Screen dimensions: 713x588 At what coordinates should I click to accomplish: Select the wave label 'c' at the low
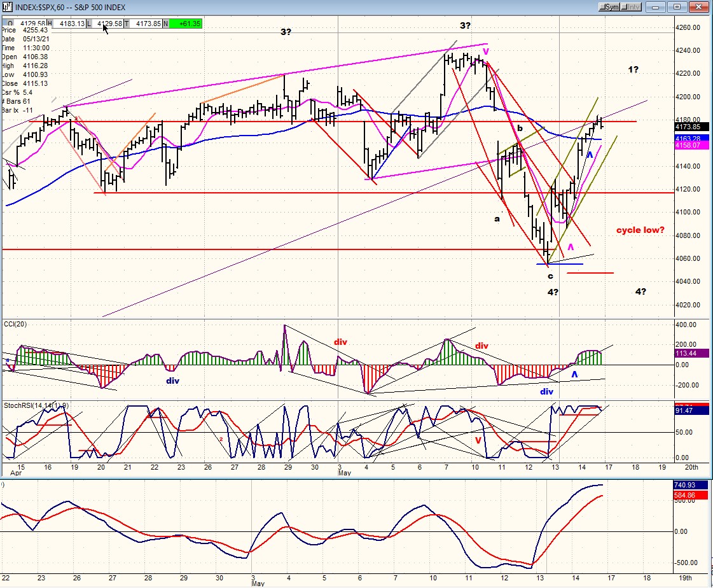point(550,276)
